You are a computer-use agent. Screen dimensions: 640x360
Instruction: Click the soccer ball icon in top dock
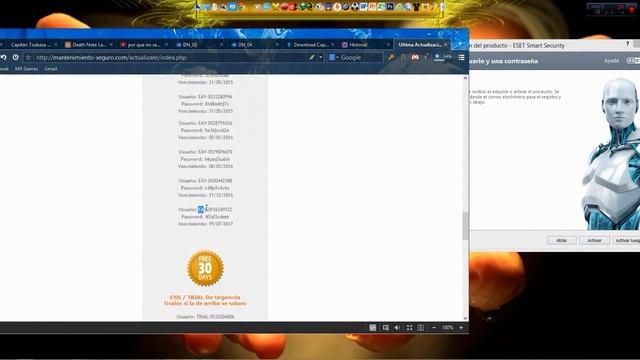click(x=355, y=7)
